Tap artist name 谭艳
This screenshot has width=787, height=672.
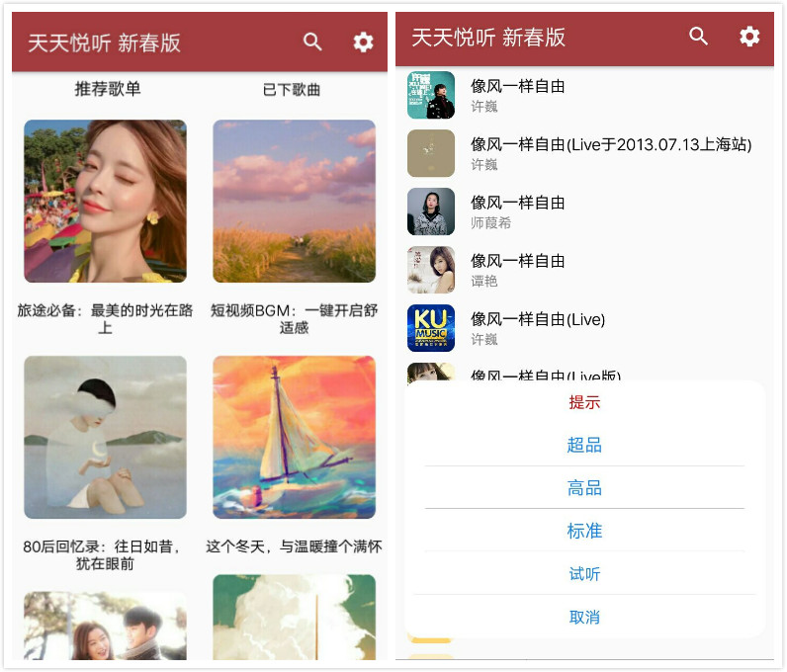tap(483, 281)
